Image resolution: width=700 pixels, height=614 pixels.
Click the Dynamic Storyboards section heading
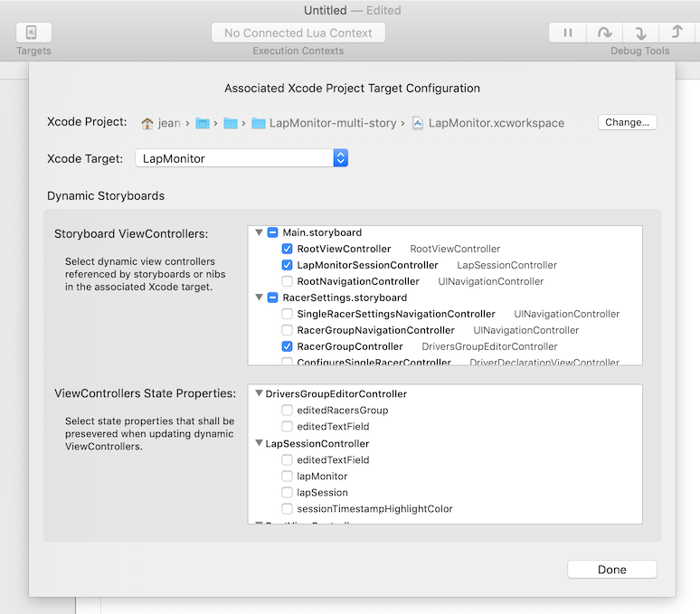pyautogui.click(x=106, y=196)
